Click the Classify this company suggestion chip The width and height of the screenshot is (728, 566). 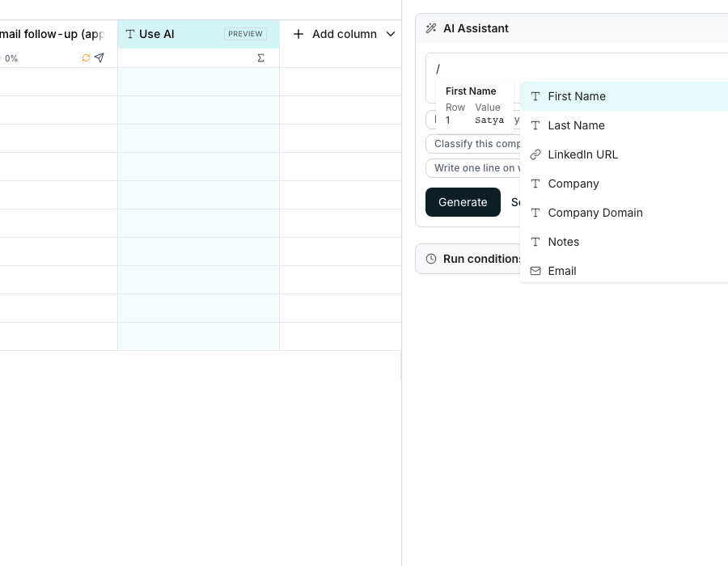(x=472, y=144)
